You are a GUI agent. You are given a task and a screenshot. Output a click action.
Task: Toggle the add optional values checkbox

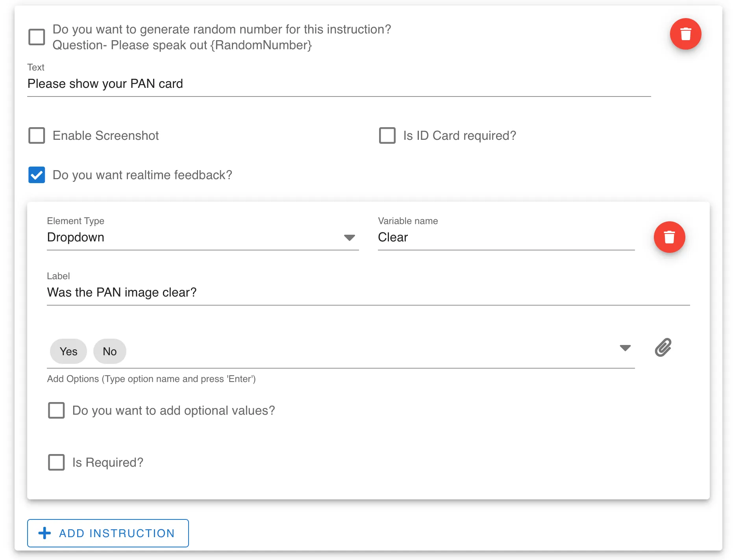(x=56, y=410)
